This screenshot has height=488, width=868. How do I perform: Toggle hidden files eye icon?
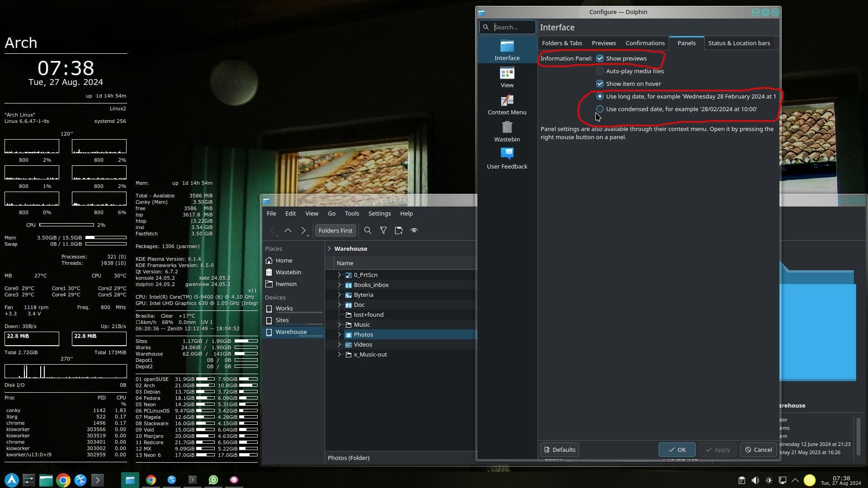(414, 230)
